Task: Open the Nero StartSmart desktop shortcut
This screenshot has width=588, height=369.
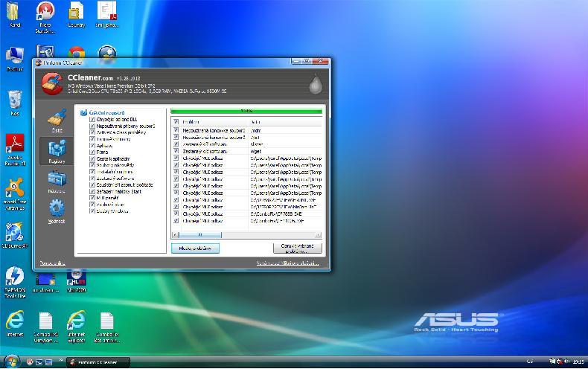Action: (45, 17)
